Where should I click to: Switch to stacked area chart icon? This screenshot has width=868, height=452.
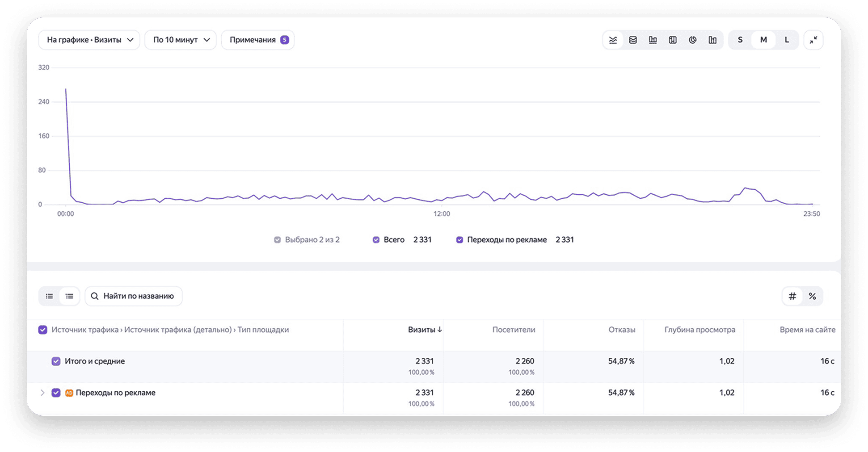click(x=633, y=40)
